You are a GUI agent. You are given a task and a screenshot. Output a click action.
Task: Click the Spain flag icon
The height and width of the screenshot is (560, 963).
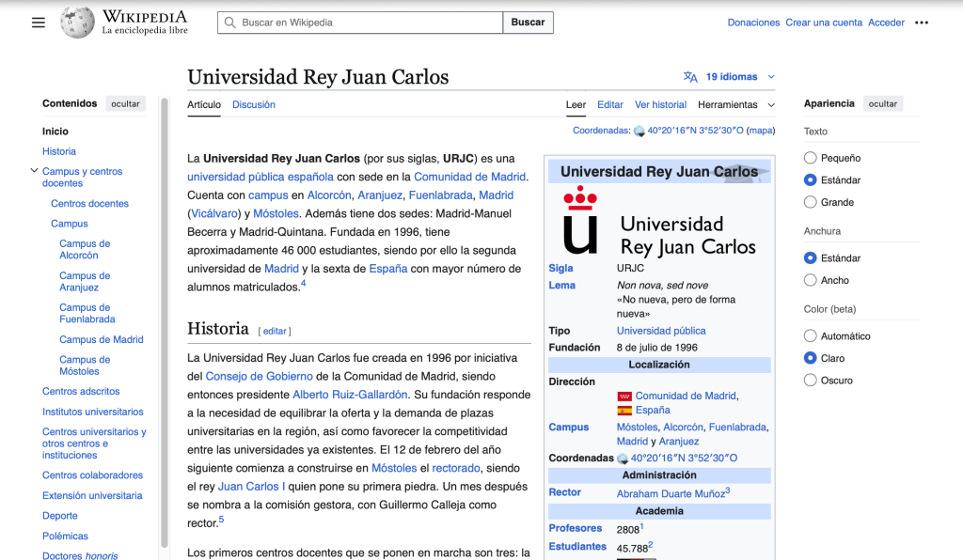click(x=624, y=411)
